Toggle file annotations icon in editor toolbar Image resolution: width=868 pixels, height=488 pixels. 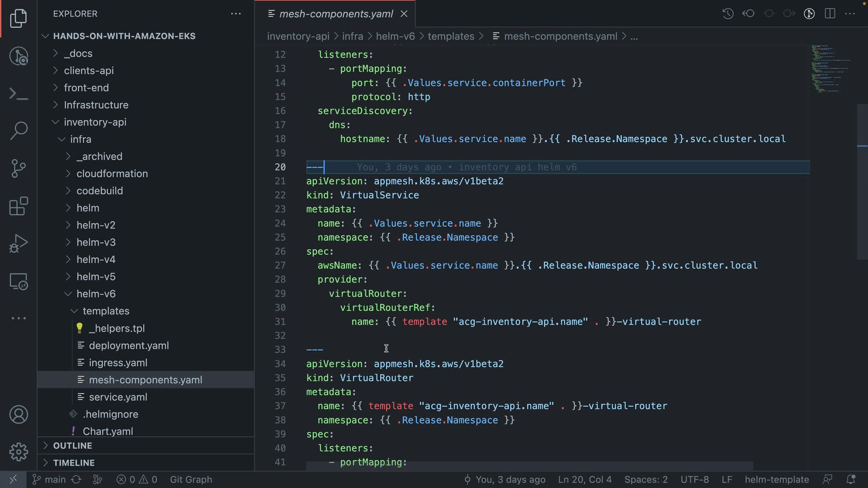(x=809, y=14)
